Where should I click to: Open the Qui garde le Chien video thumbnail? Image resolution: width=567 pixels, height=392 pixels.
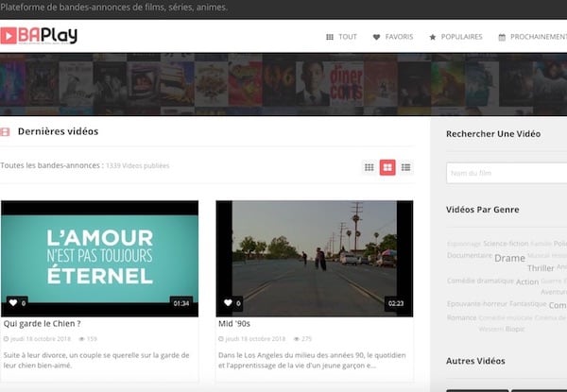click(100, 259)
